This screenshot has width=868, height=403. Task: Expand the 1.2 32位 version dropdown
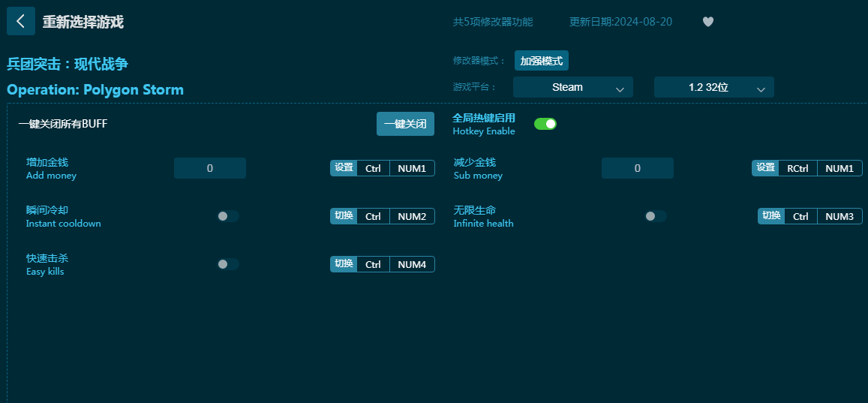713,87
